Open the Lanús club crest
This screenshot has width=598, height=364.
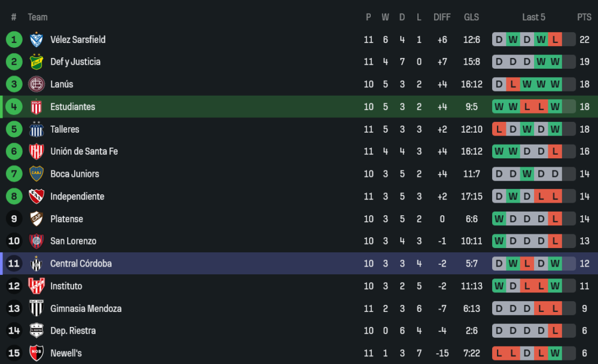(36, 84)
